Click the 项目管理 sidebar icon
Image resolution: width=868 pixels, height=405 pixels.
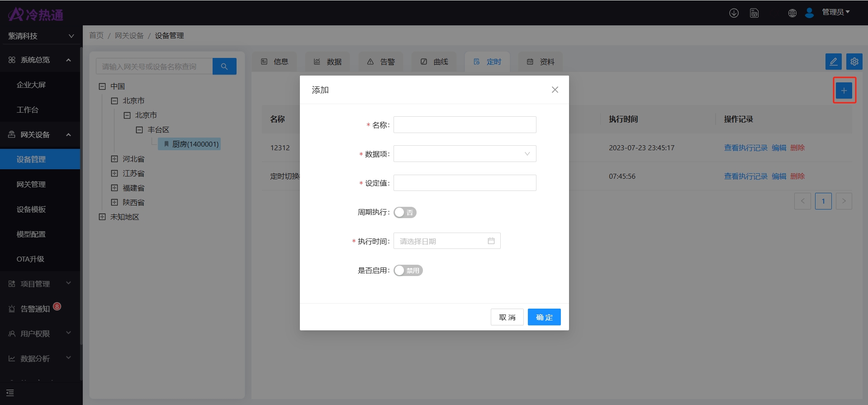pyautogui.click(x=12, y=284)
